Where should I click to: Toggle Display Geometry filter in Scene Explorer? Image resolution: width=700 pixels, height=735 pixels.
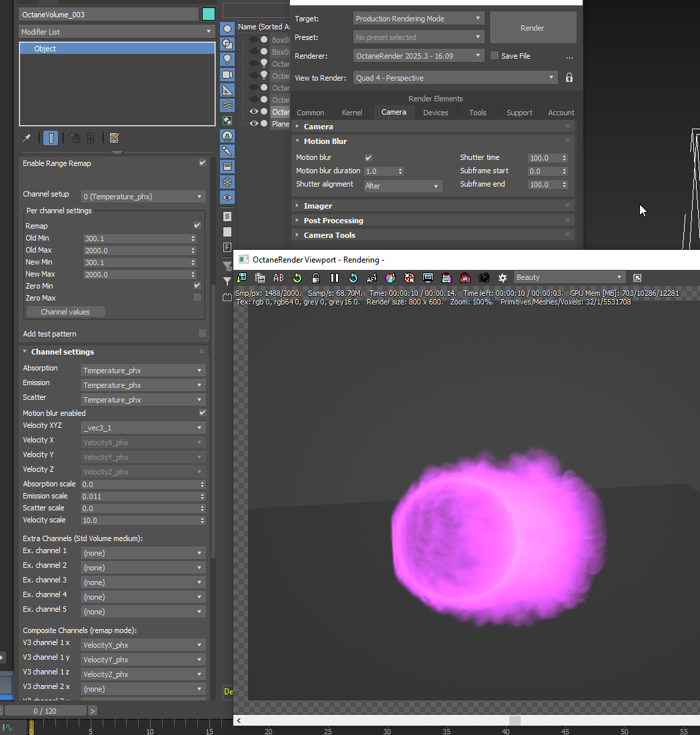coord(227,29)
